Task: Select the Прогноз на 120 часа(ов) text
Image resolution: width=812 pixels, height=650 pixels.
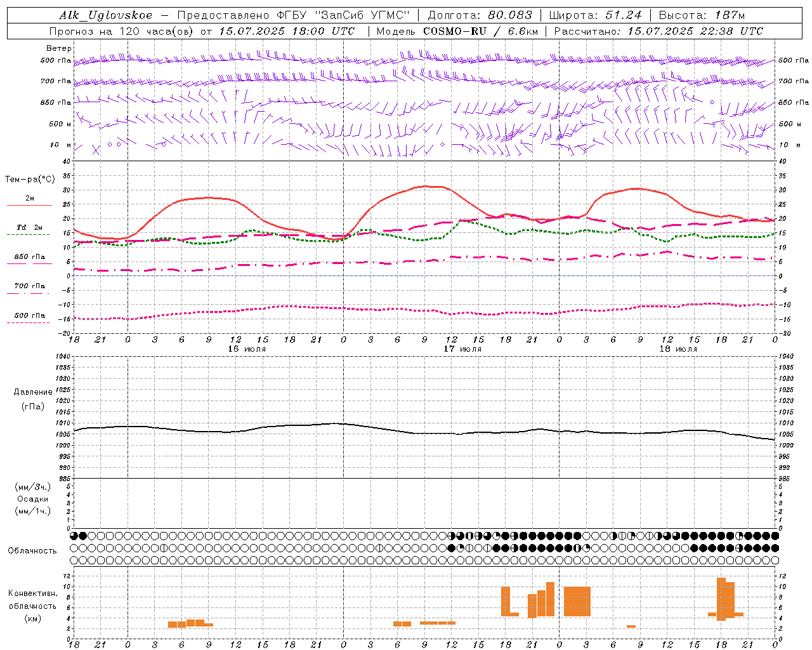Action: click(x=122, y=31)
